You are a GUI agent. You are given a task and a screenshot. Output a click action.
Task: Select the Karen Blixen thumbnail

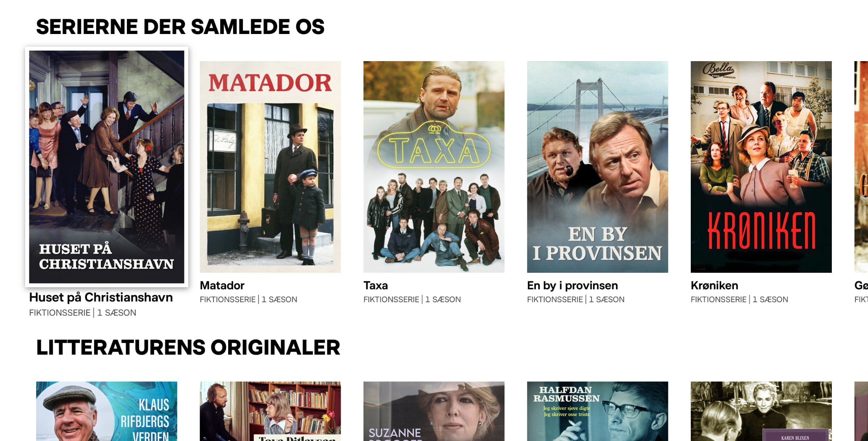point(761,411)
